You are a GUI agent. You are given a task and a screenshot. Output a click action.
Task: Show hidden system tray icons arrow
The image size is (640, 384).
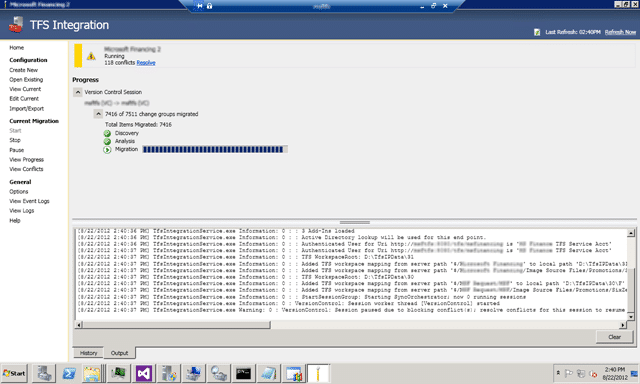coord(558,373)
